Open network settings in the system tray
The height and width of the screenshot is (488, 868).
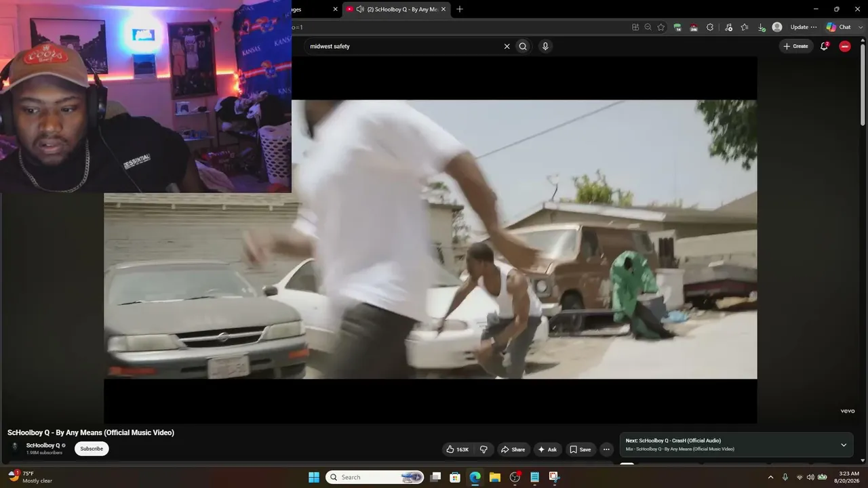coord(800,477)
